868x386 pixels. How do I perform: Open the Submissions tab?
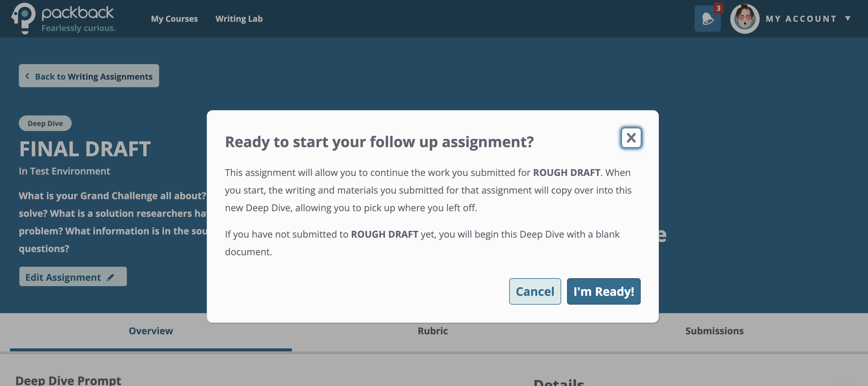[x=714, y=331]
